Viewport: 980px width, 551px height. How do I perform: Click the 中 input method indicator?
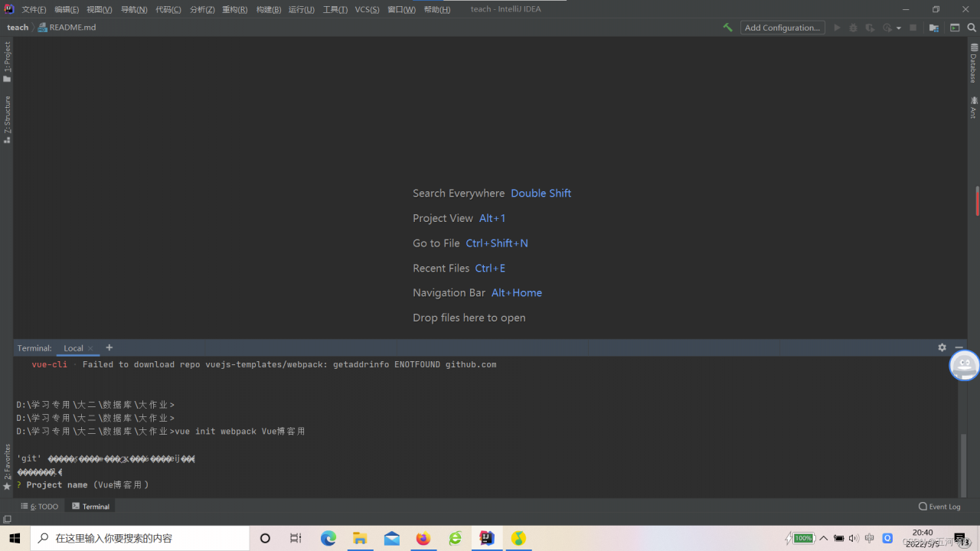(869, 538)
